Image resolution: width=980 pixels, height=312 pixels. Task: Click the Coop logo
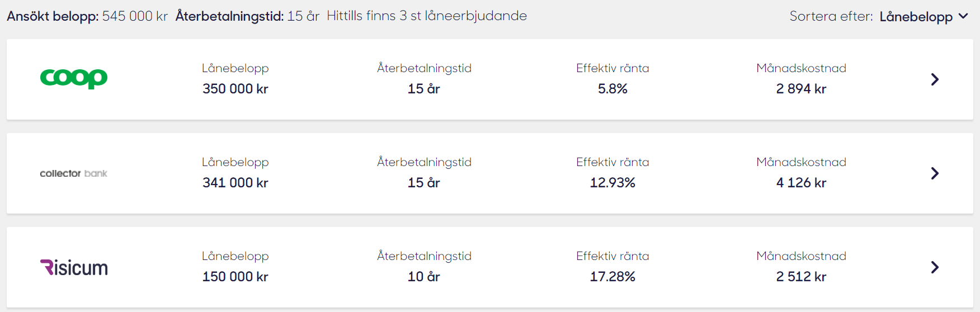tap(73, 78)
